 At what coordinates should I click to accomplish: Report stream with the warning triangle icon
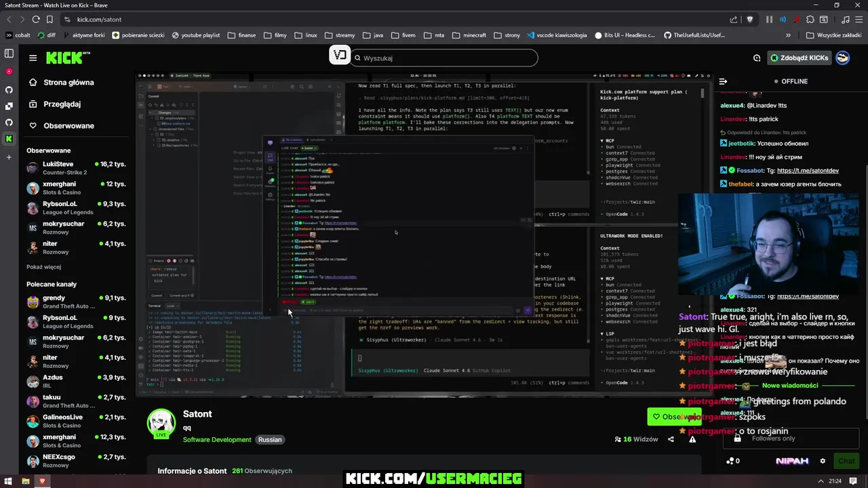tap(692, 439)
